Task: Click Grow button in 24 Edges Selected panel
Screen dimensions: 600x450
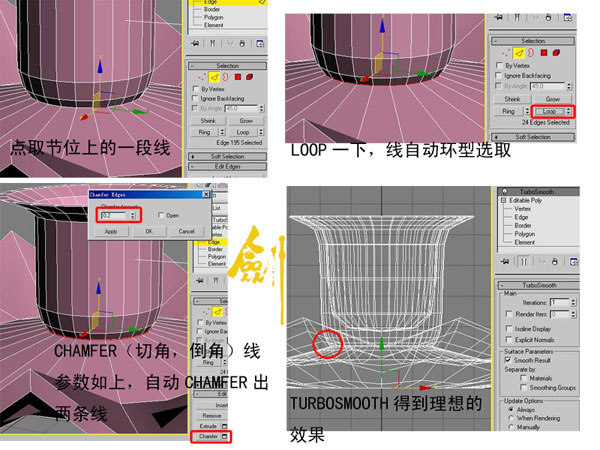Action: click(x=553, y=99)
